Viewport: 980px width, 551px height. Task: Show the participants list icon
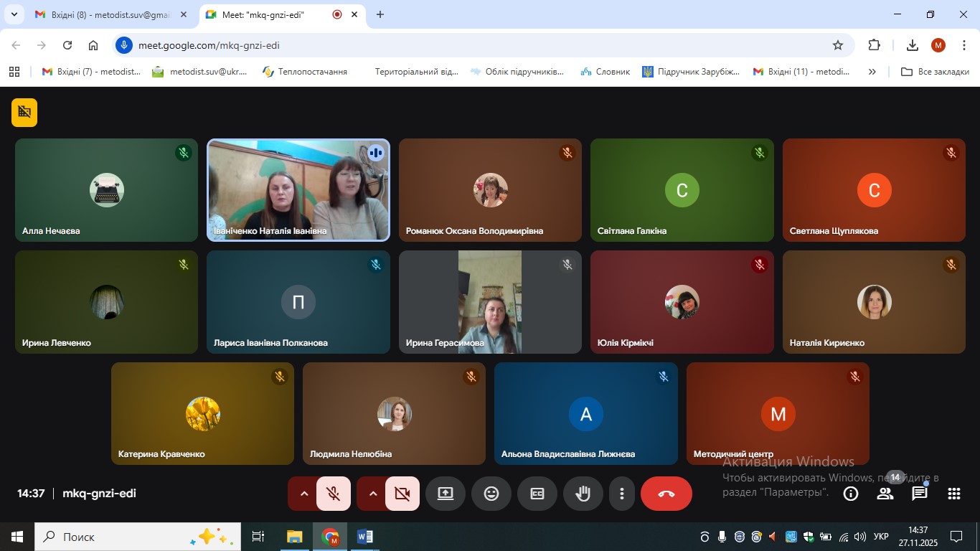885,494
